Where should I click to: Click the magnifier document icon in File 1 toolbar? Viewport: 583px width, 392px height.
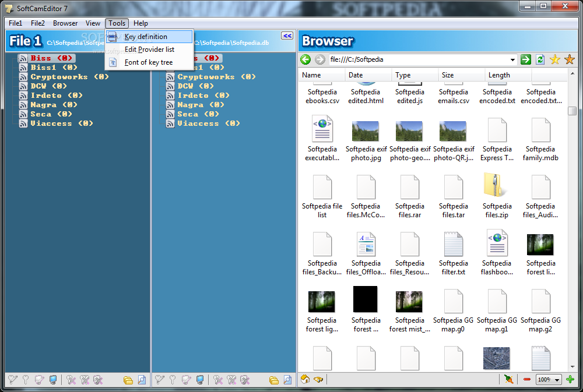click(x=142, y=379)
